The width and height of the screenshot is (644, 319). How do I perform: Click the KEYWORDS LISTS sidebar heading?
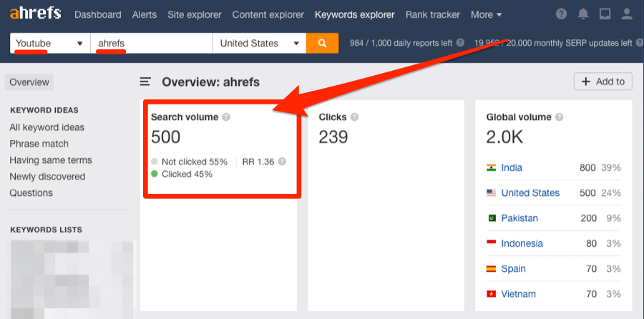46,230
